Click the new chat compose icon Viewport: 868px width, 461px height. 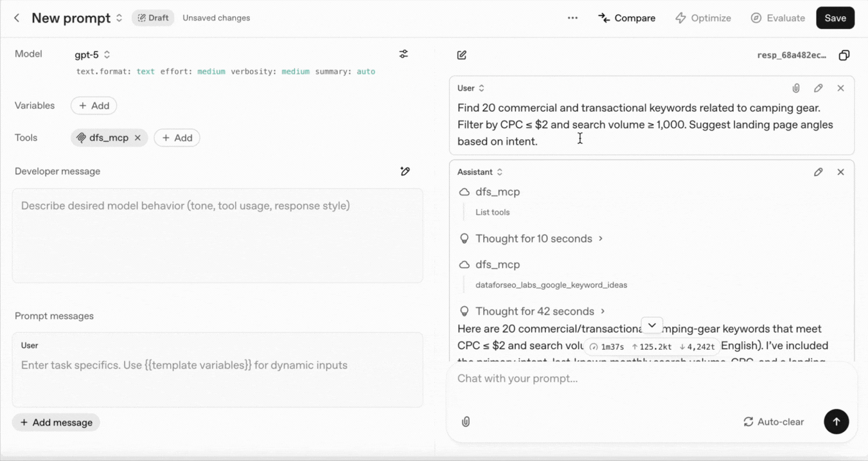coord(462,55)
